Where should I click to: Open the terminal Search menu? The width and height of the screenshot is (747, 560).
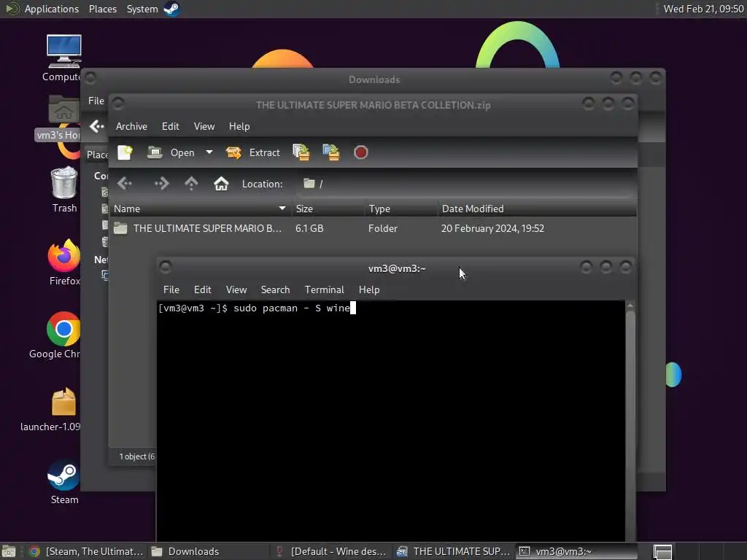coord(275,289)
